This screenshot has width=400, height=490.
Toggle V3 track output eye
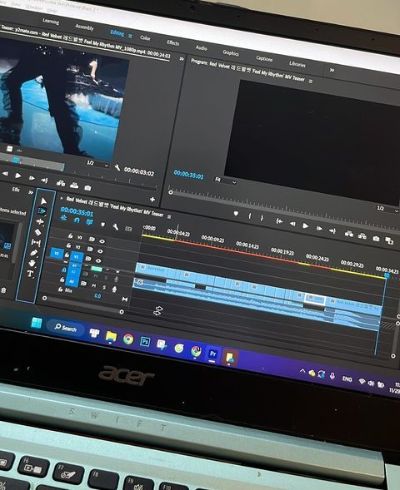[102, 241]
